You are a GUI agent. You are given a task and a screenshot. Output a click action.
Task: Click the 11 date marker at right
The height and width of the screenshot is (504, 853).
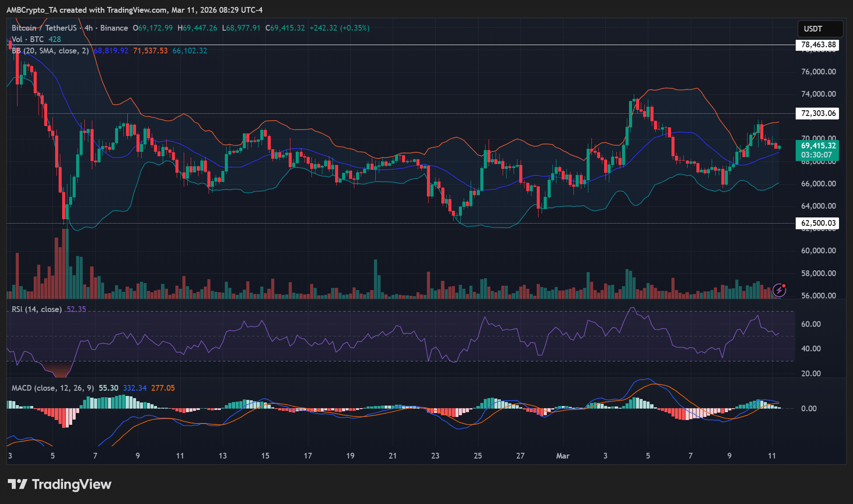[x=772, y=456]
